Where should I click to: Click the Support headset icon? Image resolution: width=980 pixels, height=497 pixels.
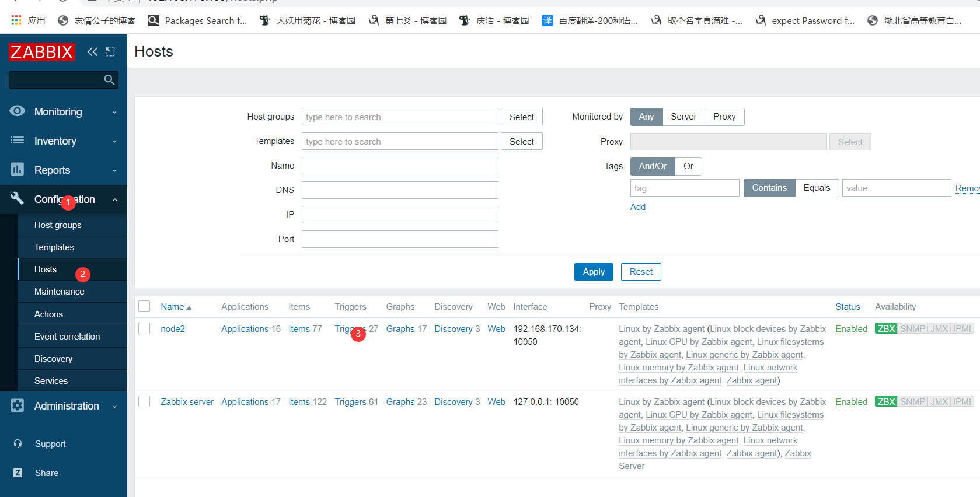pyautogui.click(x=18, y=444)
